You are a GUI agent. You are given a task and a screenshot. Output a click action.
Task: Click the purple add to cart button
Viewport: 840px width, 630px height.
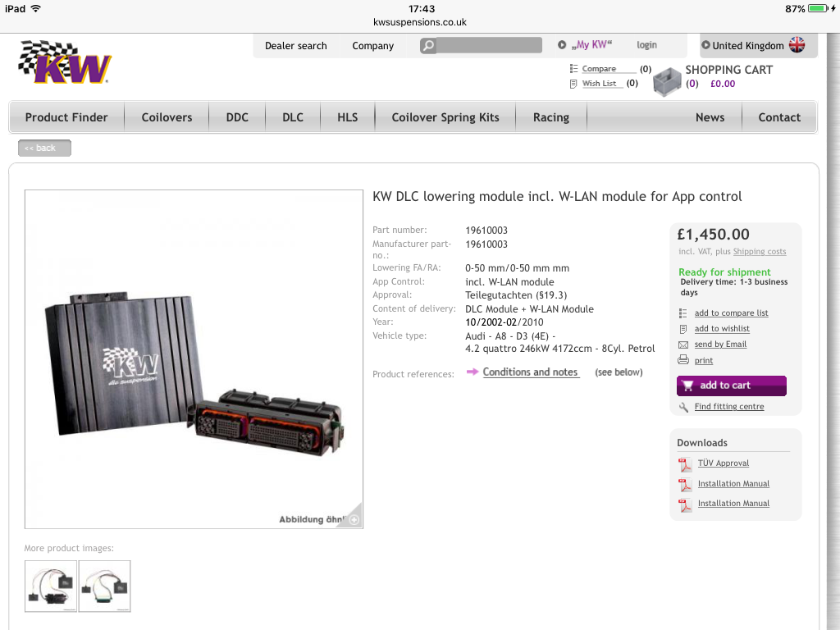click(x=731, y=386)
